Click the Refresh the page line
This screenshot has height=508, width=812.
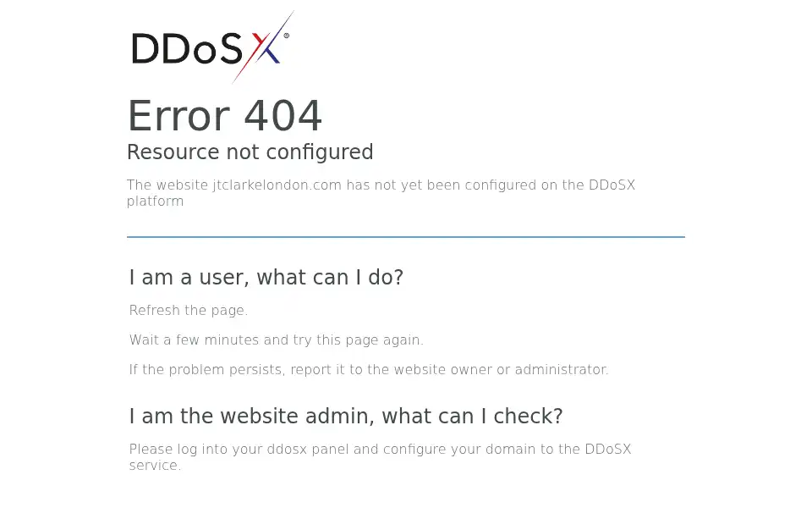189,311
